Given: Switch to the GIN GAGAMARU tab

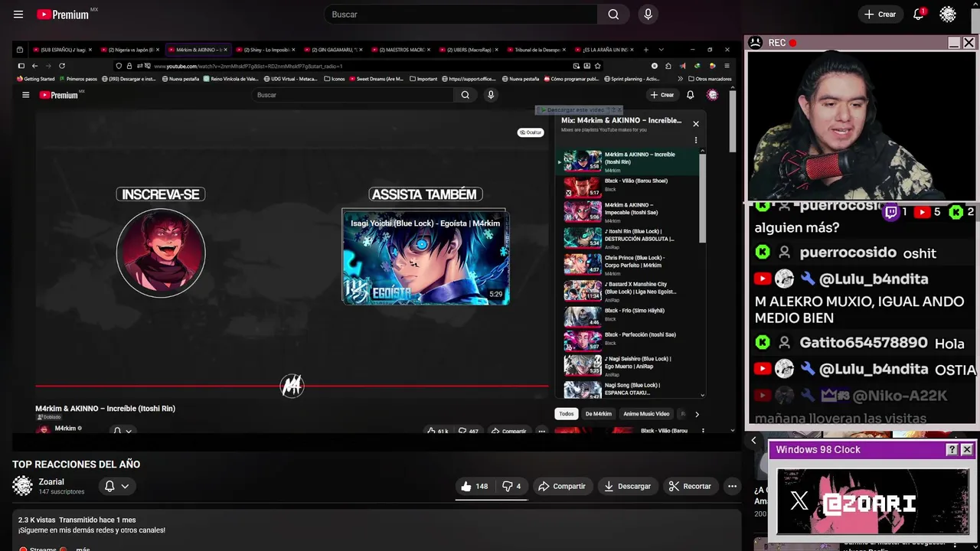Looking at the screenshot, I should point(334,50).
